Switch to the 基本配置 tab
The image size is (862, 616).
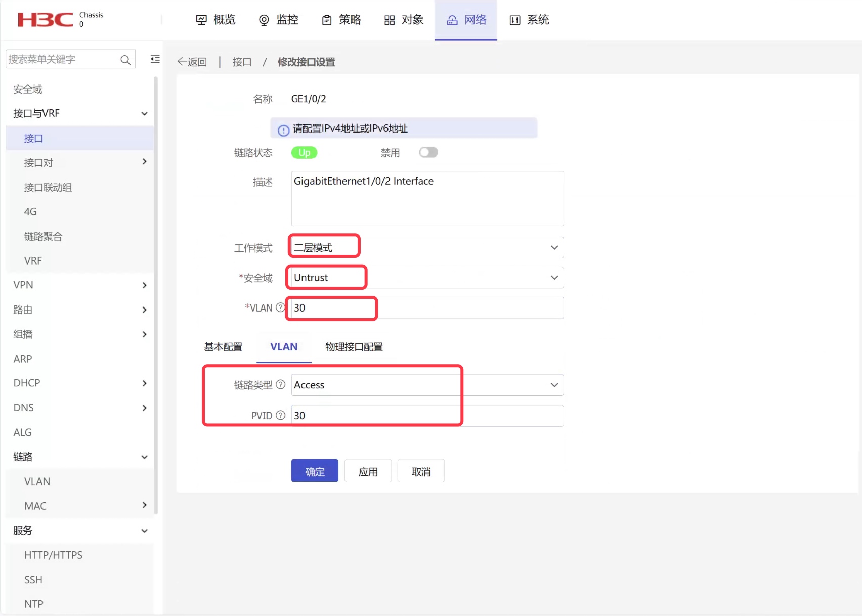tap(223, 347)
